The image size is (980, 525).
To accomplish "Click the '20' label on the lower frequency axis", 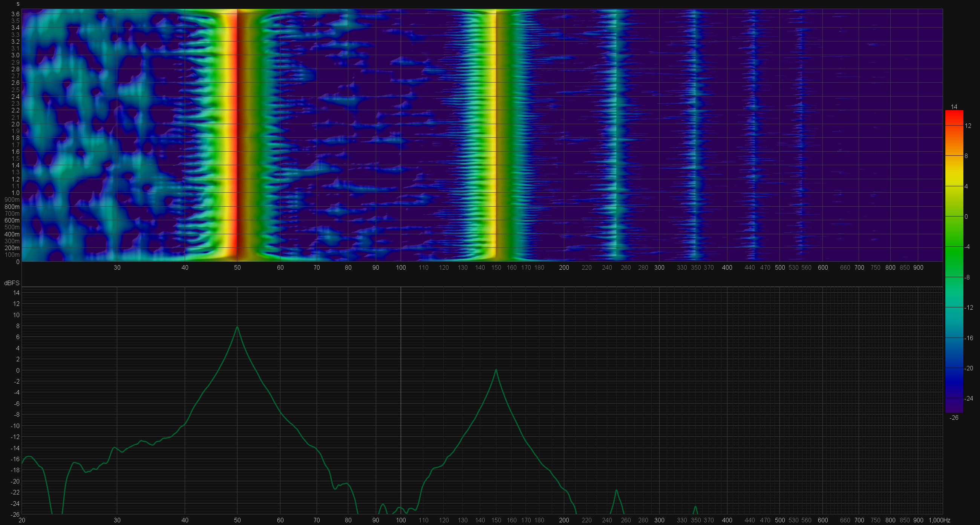I will [22, 520].
